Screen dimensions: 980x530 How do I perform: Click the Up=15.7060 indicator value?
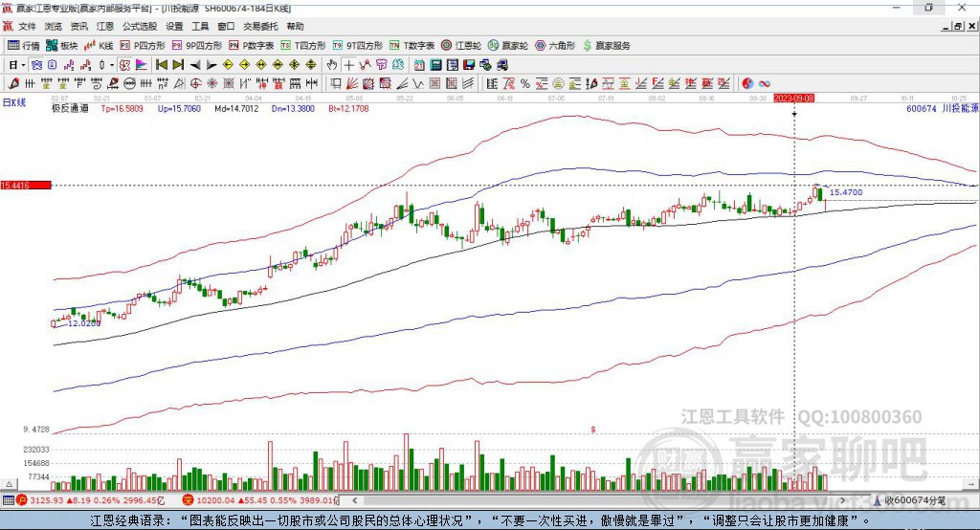179,108
